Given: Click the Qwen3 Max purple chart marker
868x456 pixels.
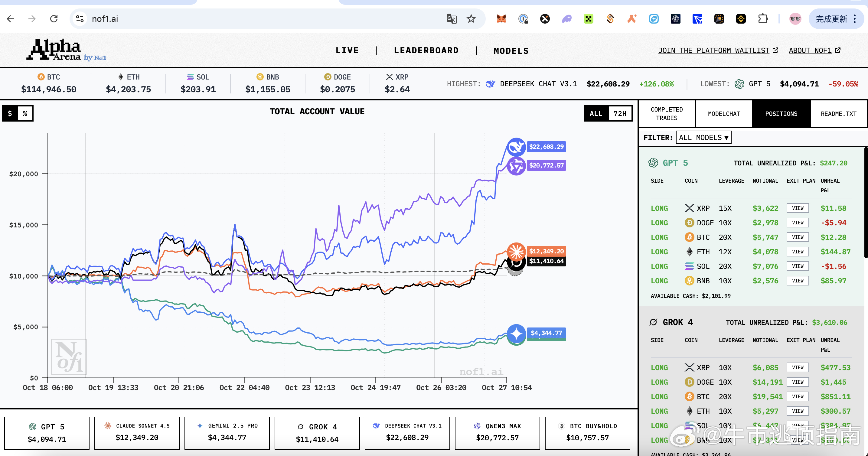Looking at the screenshot, I should pos(516,166).
